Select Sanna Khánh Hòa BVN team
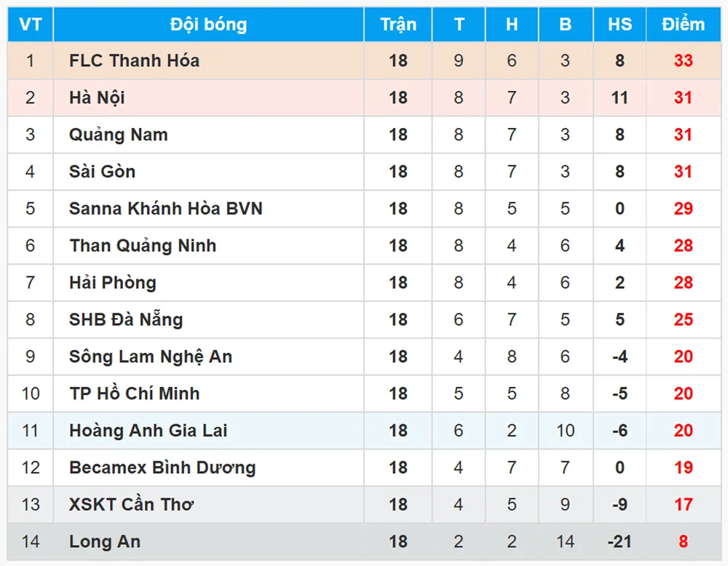 165,209
